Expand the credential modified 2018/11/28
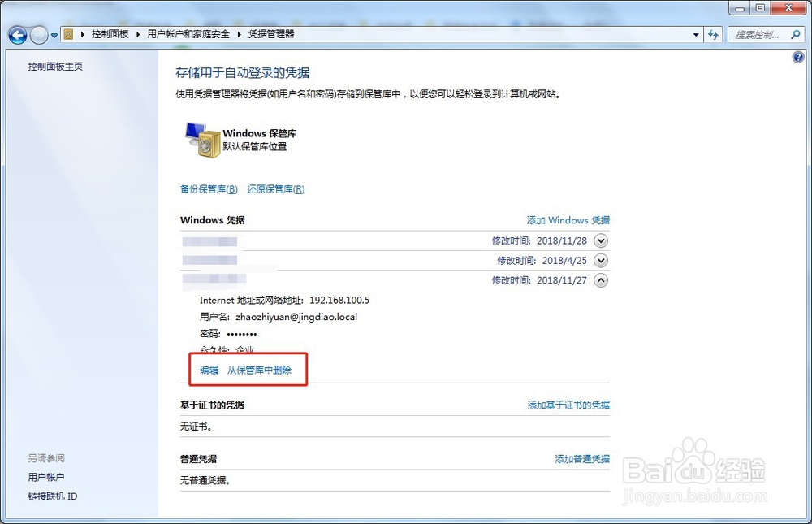Screen dimensions: 812x524 pos(600,240)
